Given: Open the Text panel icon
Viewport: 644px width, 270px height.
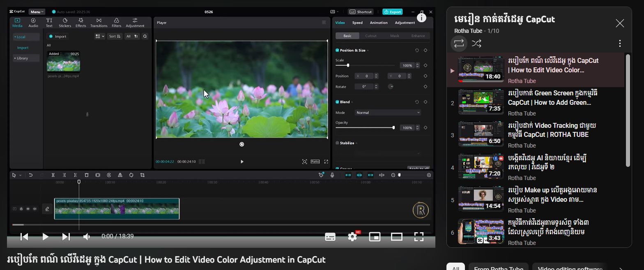Looking at the screenshot, I should (x=49, y=23).
